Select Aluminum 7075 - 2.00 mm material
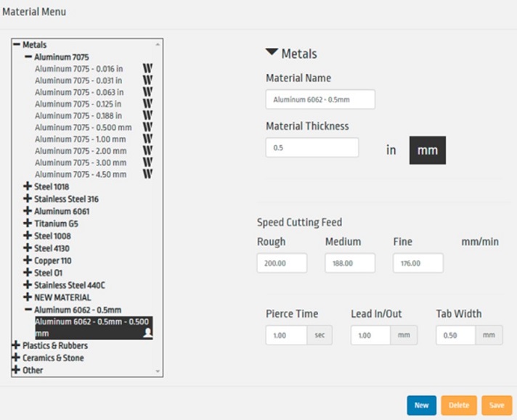This screenshot has width=517, height=420. pyautogui.click(x=80, y=151)
